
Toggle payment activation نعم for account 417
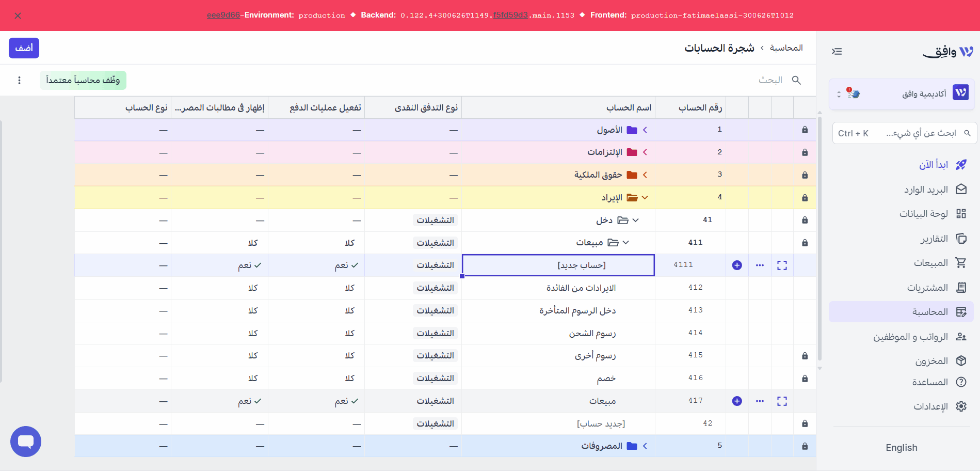[347, 401]
